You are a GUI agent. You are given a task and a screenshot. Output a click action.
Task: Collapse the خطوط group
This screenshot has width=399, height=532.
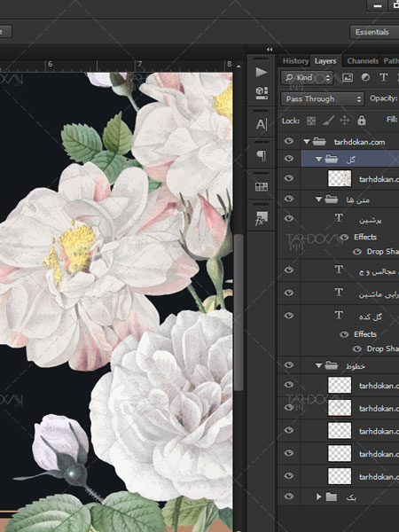pos(318,365)
